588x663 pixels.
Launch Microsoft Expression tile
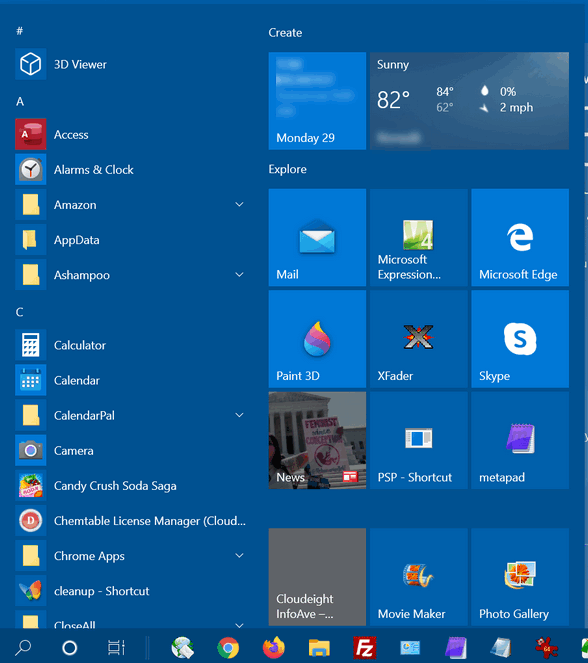(418, 238)
